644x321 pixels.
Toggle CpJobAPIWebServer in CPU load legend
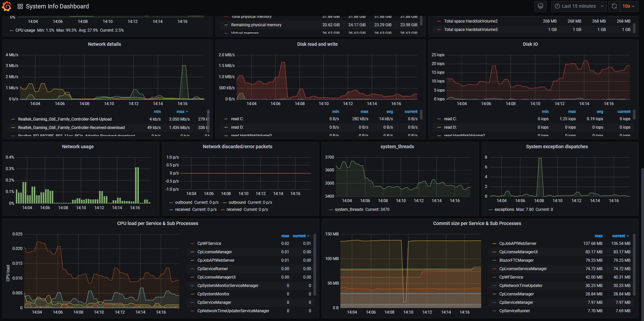pyautogui.click(x=216, y=260)
